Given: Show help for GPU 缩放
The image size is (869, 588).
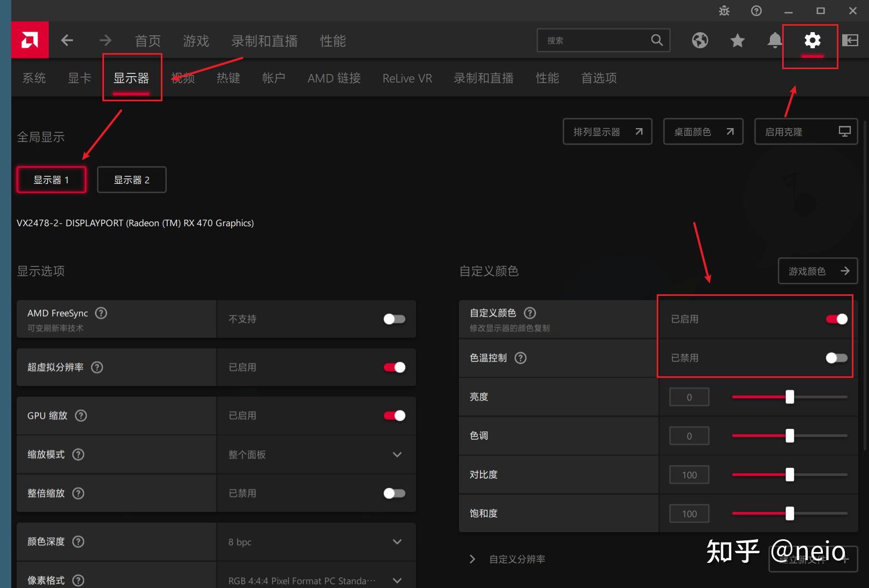Looking at the screenshot, I should [81, 415].
